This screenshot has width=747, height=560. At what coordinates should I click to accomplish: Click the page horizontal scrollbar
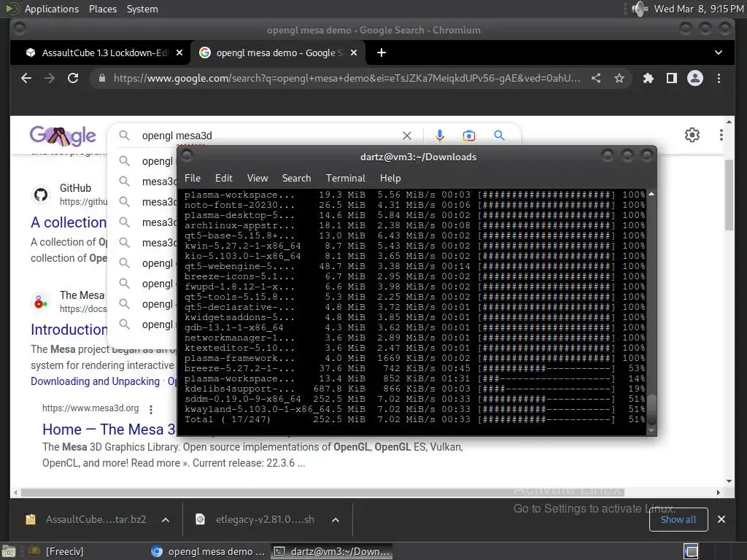pos(322,492)
